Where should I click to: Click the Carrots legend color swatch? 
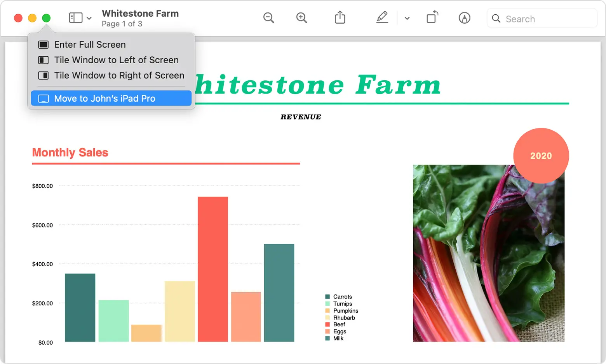pyautogui.click(x=327, y=296)
